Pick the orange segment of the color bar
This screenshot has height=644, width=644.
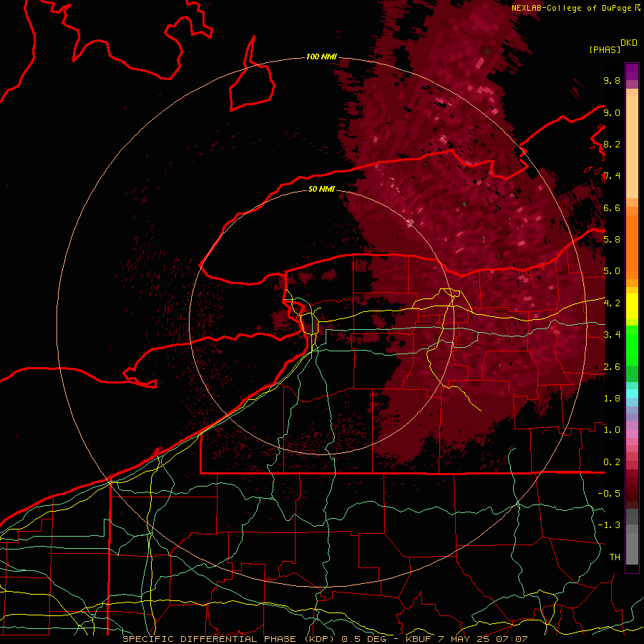632,246
